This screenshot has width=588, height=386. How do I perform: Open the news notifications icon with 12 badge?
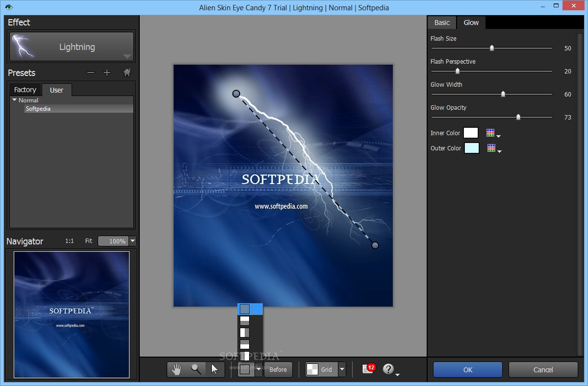click(369, 369)
